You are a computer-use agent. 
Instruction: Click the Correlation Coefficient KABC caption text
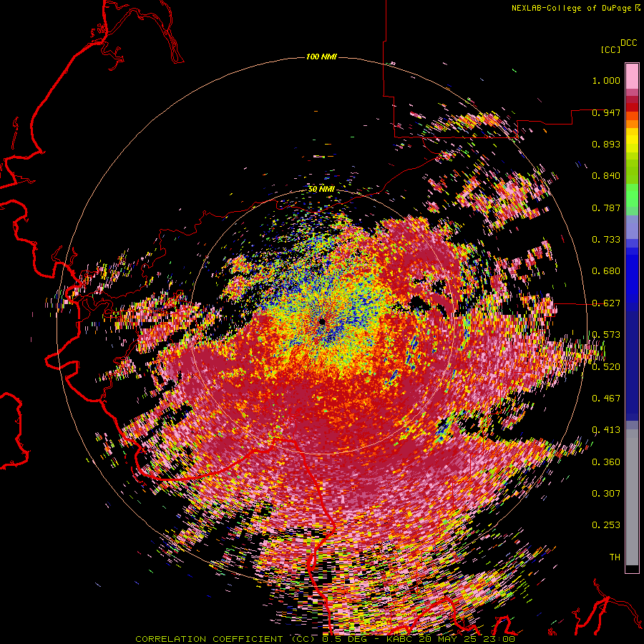(x=325, y=639)
